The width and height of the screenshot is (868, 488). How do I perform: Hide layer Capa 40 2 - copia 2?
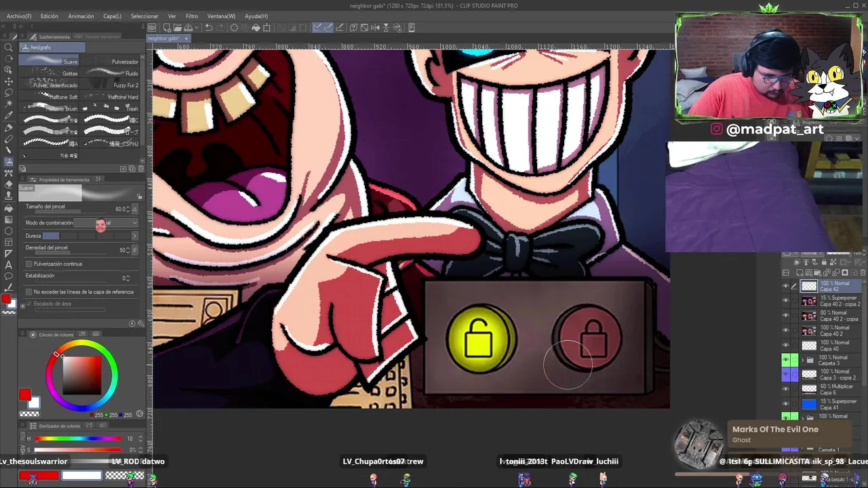(x=786, y=301)
